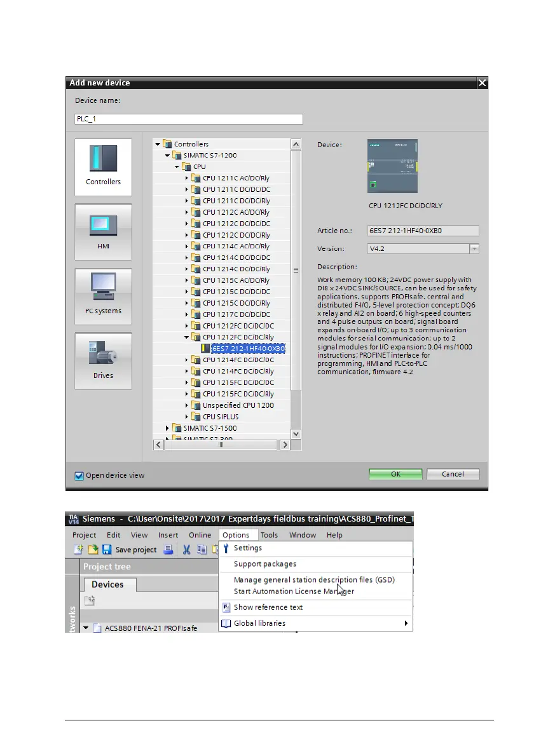The width and height of the screenshot is (534, 756).
Task: Click the print toolbar icon
Action: 168,549
